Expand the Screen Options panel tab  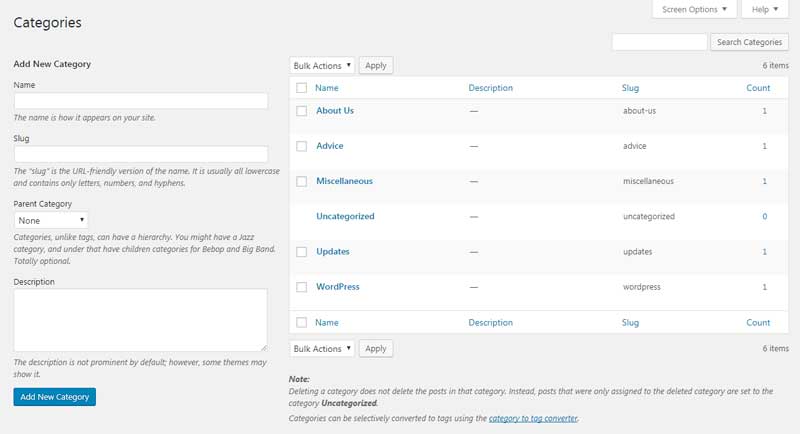click(695, 10)
